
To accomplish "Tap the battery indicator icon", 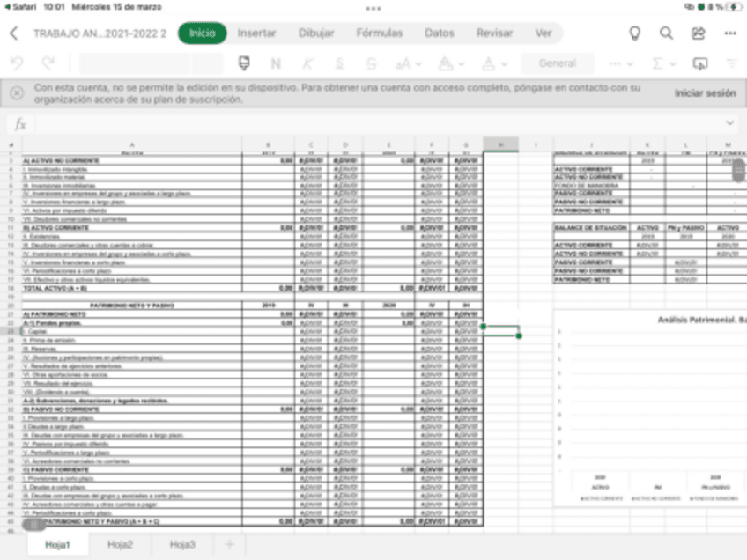I will [732, 7].
